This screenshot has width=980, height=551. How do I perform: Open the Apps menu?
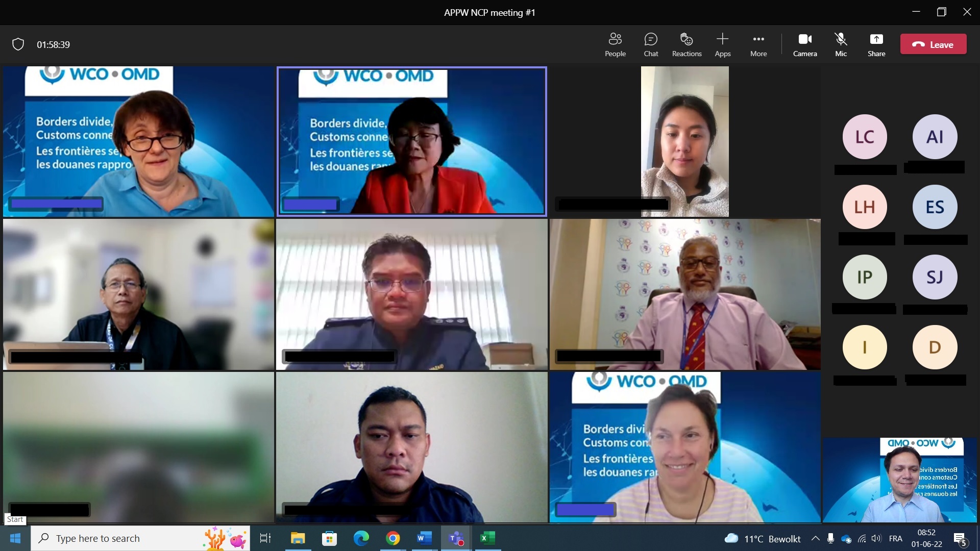pyautogui.click(x=723, y=45)
